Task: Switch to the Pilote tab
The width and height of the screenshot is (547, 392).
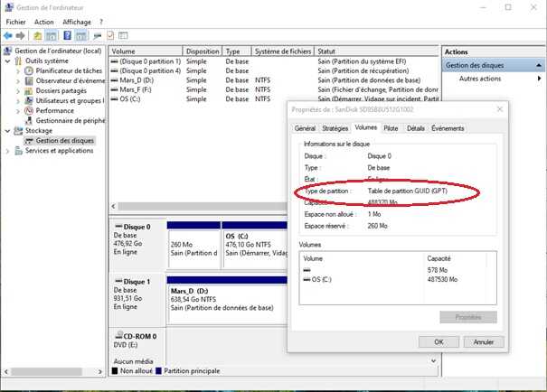Action: pos(391,128)
